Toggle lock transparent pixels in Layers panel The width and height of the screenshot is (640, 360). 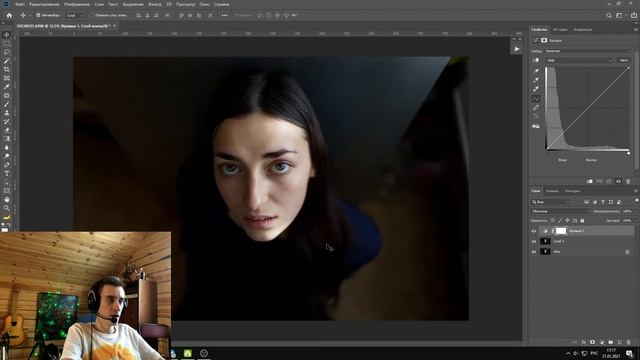point(553,220)
